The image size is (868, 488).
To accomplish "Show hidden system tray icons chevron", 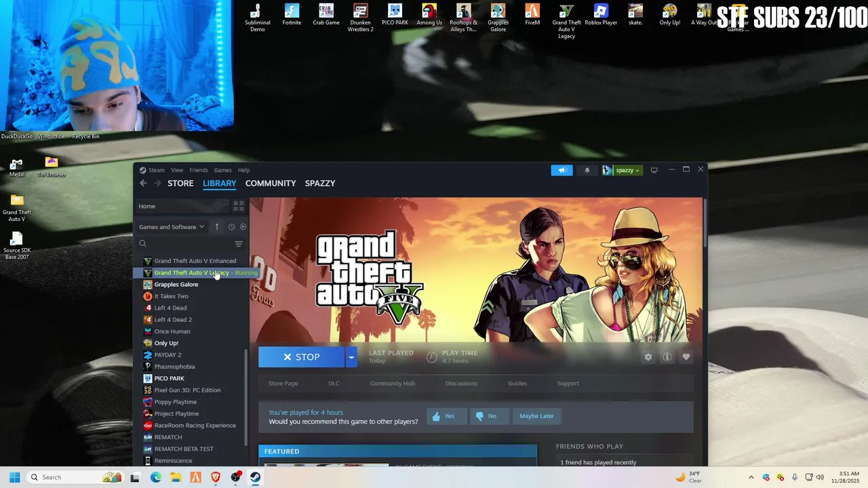I will [x=751, y=477].
